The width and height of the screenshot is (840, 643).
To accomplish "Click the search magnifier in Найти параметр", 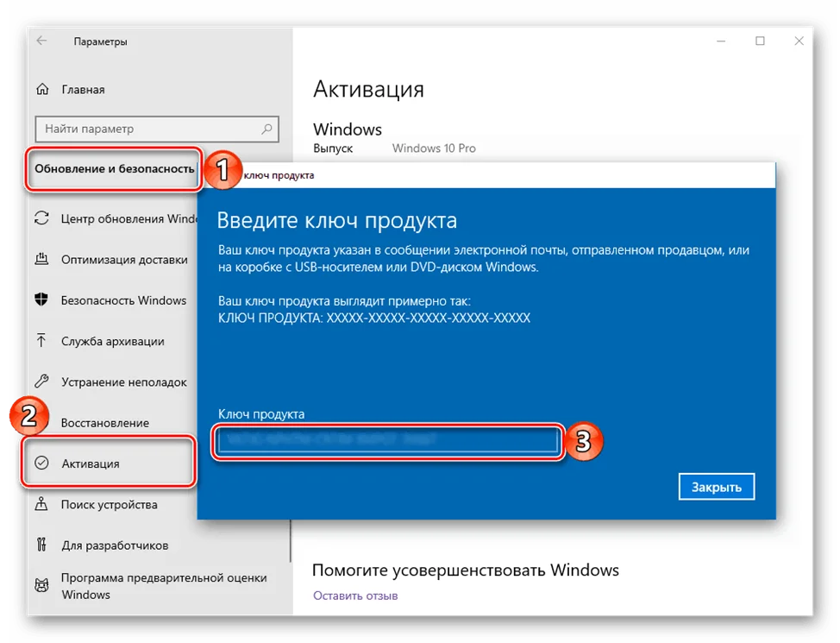I will tap(266, 129).
